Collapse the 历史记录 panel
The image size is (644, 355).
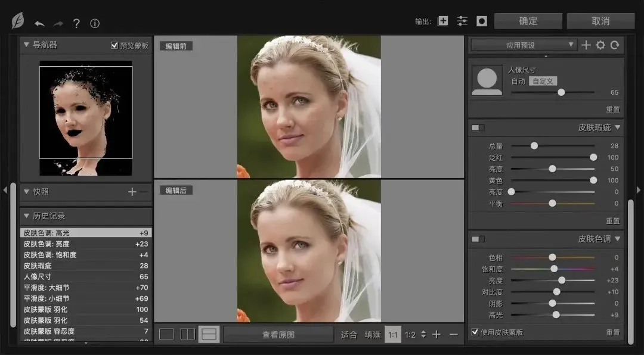click(x=26, y=216)
